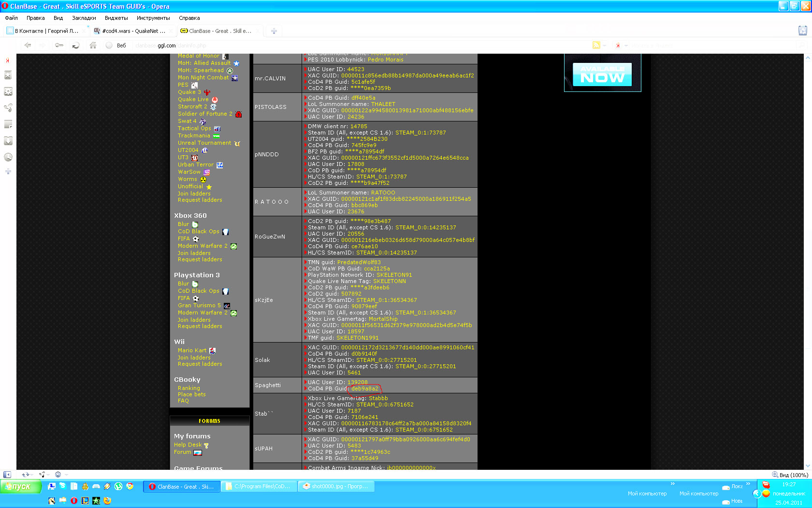Switch to shot0000.jpg taskbar window

coord(336,487)
